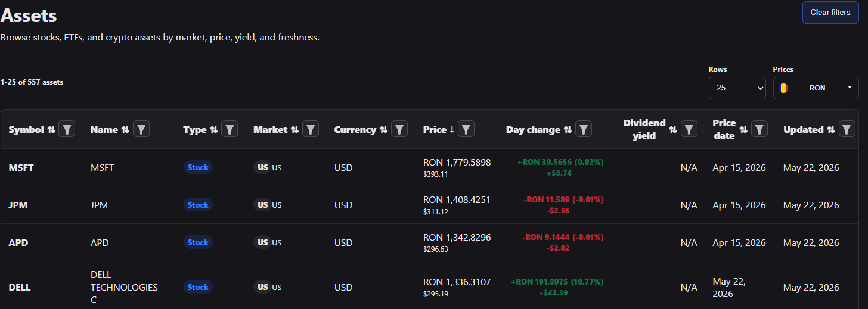The width and height of the screenshot is (868, 309).
Task: Open filter for Name column
Action: (141, 129)
